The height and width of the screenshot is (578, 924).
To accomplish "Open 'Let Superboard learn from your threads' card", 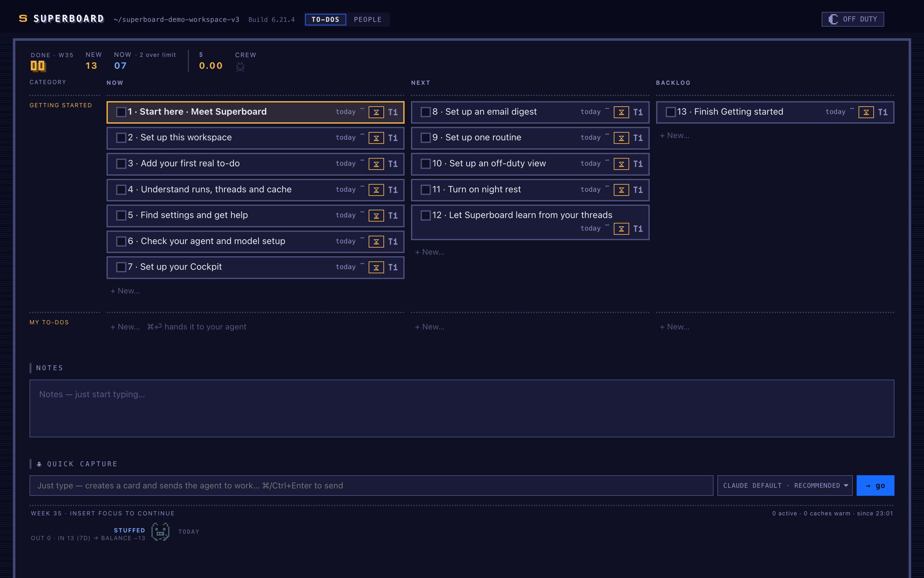I will click(530, 222).
